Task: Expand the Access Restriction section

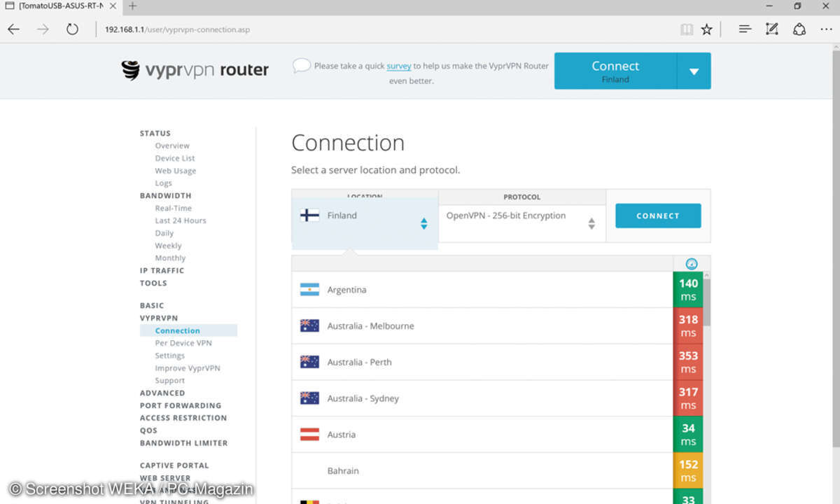Action: tap(183, 419)
